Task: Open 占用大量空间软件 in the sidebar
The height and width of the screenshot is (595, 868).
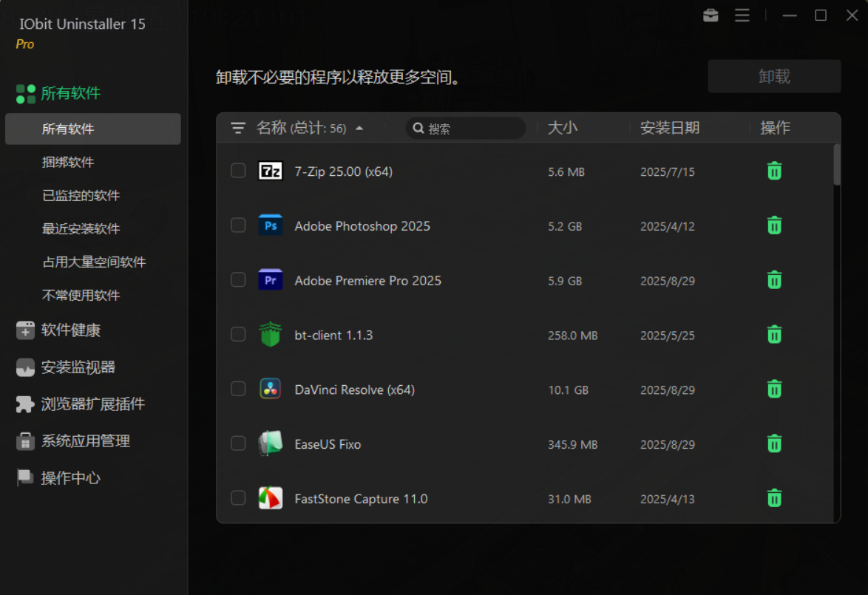Action: click(x=93, y=262)
